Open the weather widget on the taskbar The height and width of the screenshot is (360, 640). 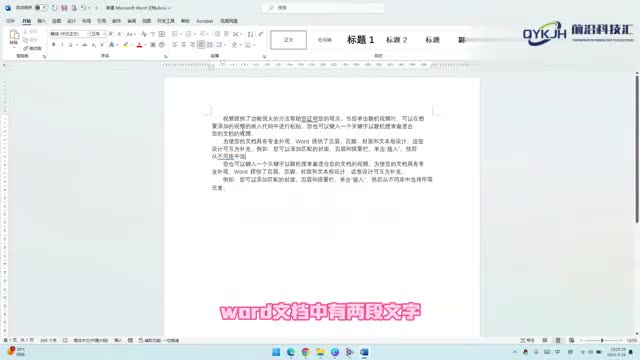tap(16, 351)
